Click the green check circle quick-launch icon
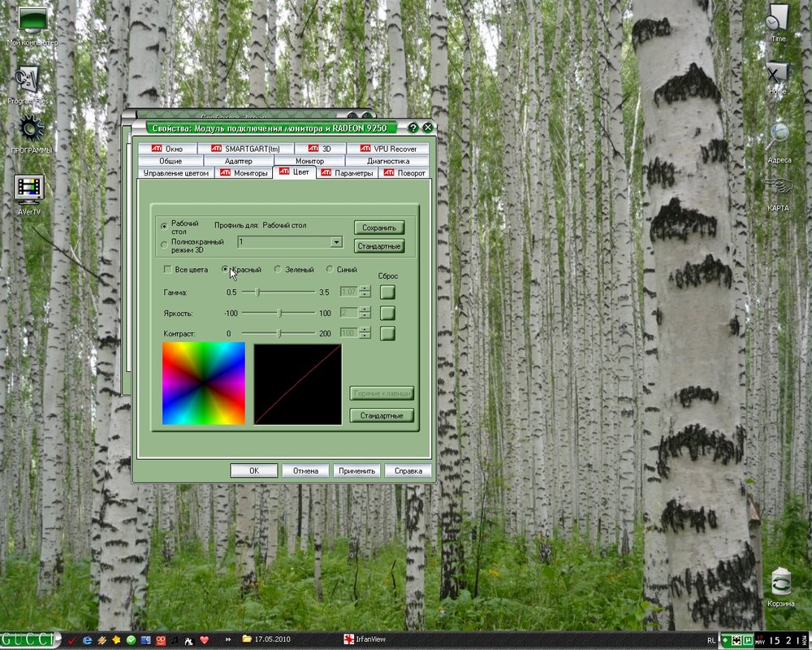 131,640
